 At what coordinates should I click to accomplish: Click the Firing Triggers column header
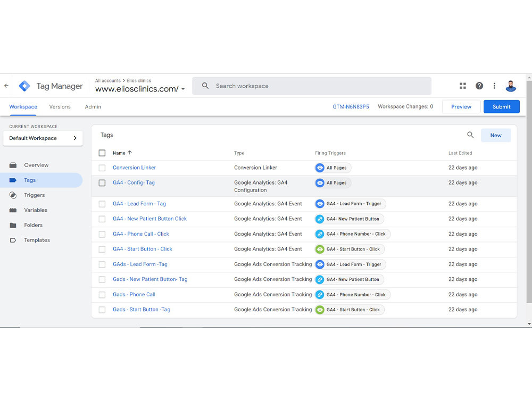330,153
